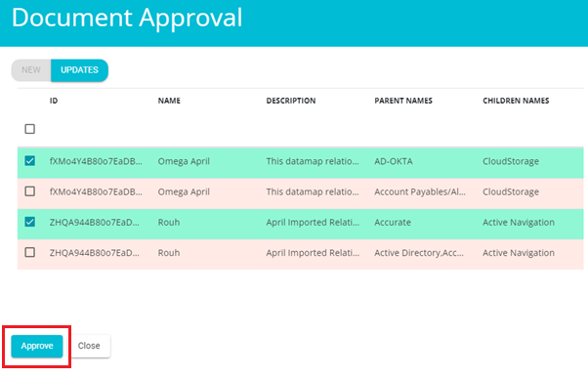Switch to the NEW tab
Viewport: 588px width, 378px height.
point(31,70)
